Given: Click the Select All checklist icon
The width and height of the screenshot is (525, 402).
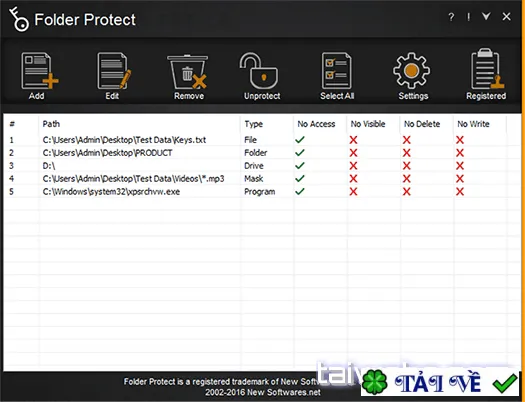Looking at the screenshot, I should 336,71.
